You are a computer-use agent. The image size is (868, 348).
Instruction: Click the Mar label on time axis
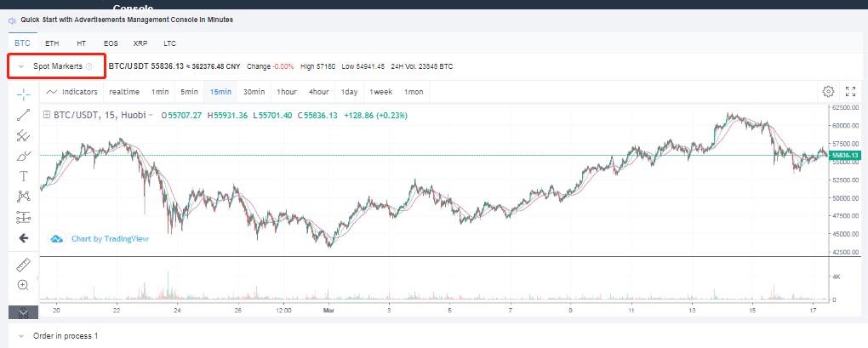tap(328, 311)
